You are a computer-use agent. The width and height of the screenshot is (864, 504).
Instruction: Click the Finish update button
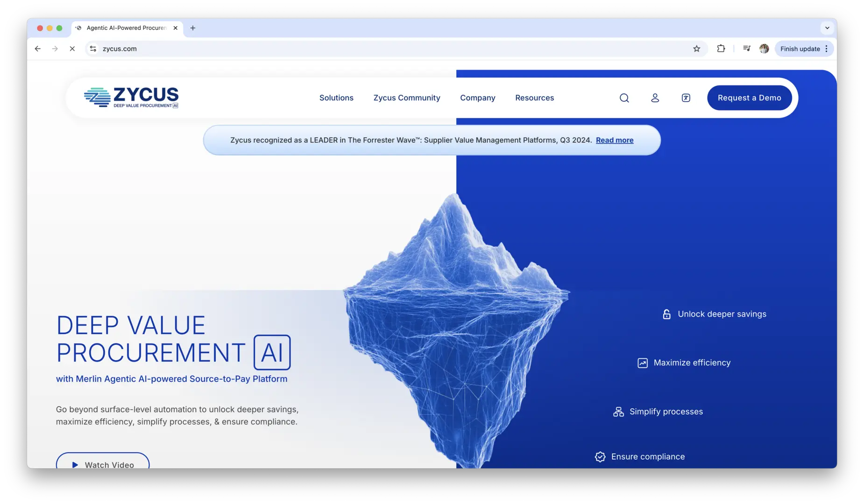(x=800, y=49)
